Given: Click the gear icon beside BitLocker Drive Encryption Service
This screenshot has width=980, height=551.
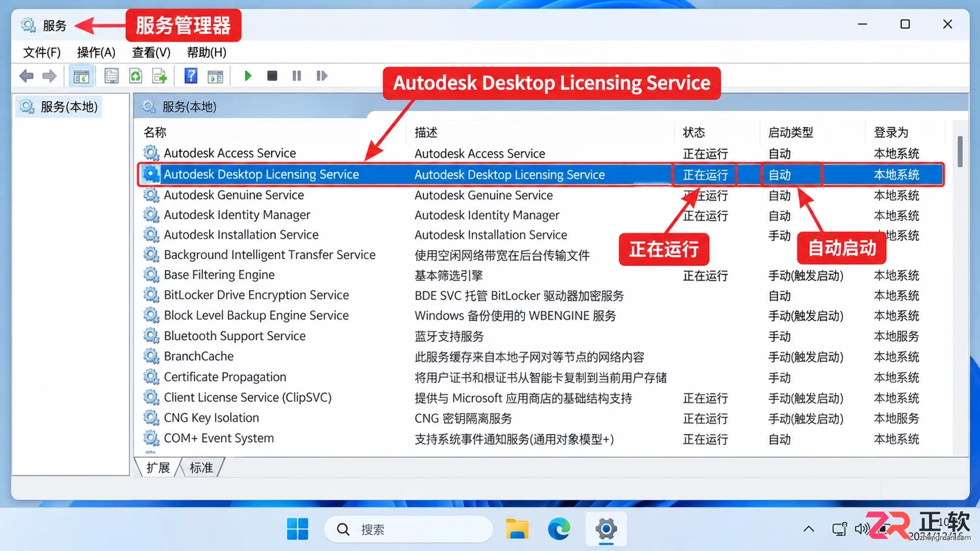Looking at the screenshot, I should click(151, 295).
